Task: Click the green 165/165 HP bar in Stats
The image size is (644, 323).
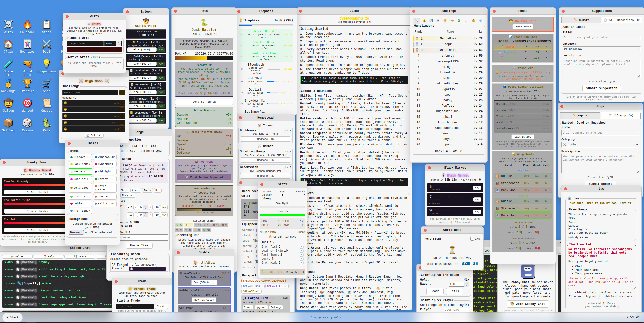Action: [282, 215]
